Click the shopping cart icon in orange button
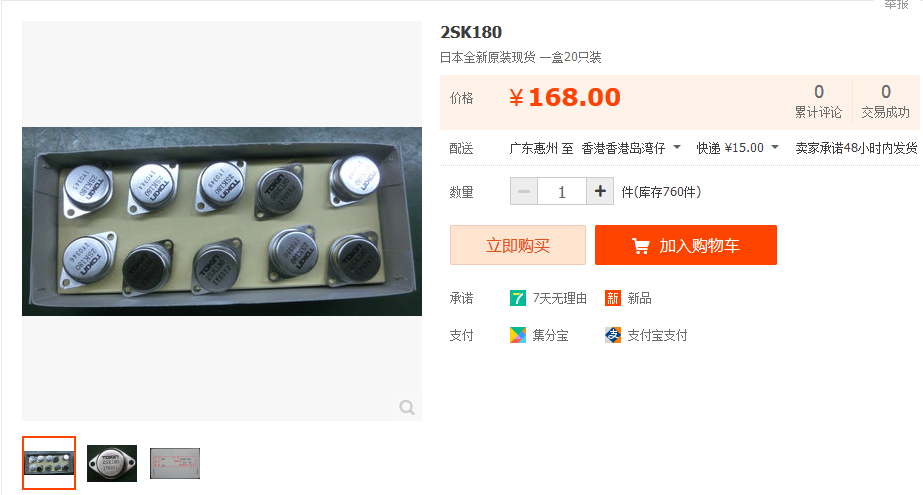923x495 pixels. [640, 245]
